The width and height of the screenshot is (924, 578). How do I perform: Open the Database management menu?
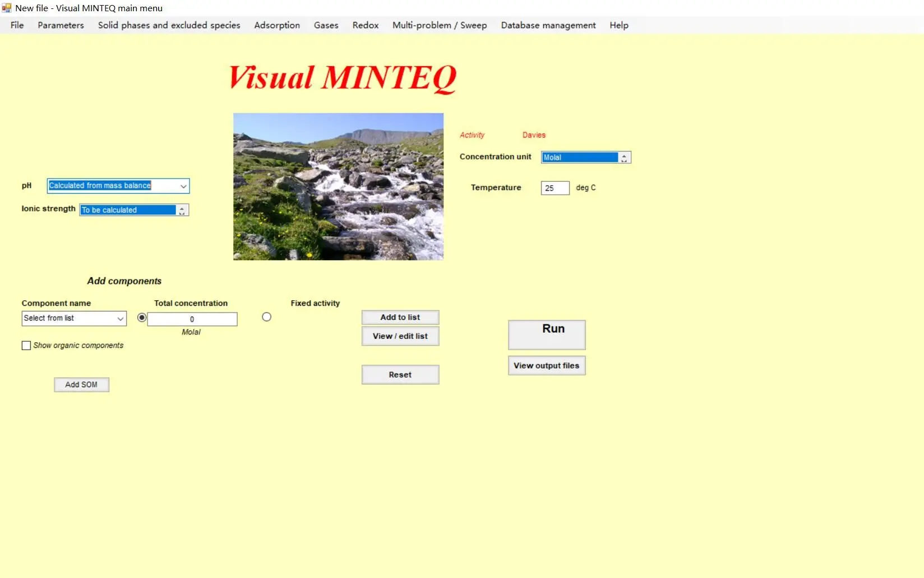coord(548,25)
